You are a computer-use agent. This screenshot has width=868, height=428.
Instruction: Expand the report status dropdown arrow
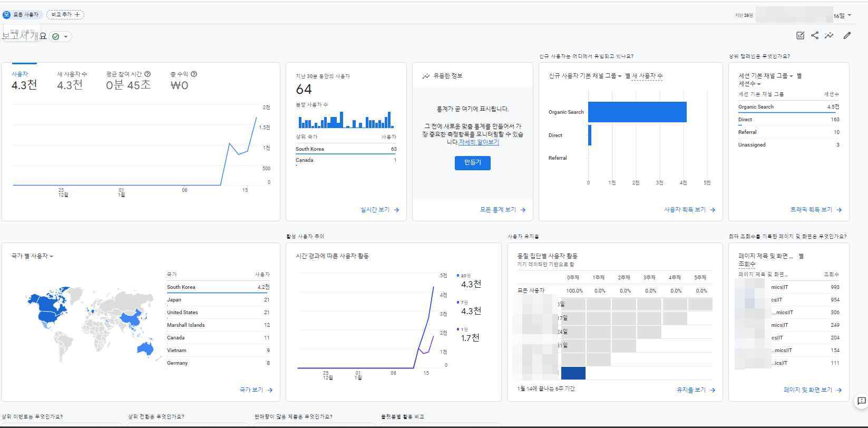66,36
